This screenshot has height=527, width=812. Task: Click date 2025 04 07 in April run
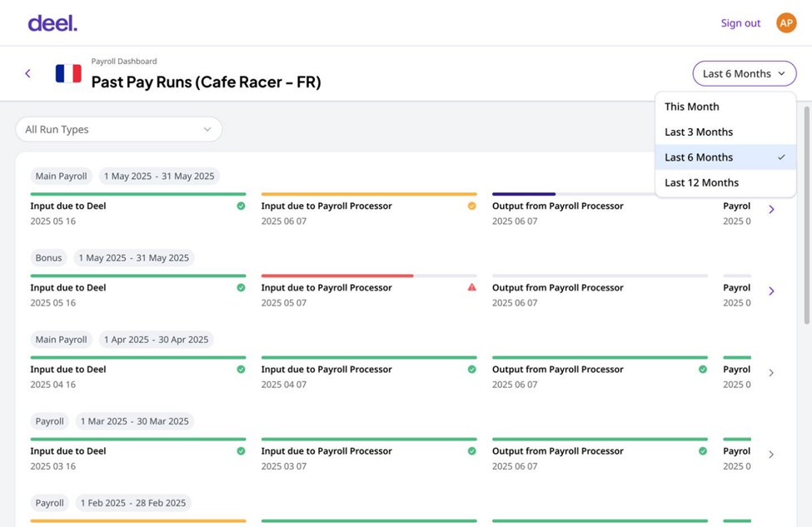pos(284,385)
